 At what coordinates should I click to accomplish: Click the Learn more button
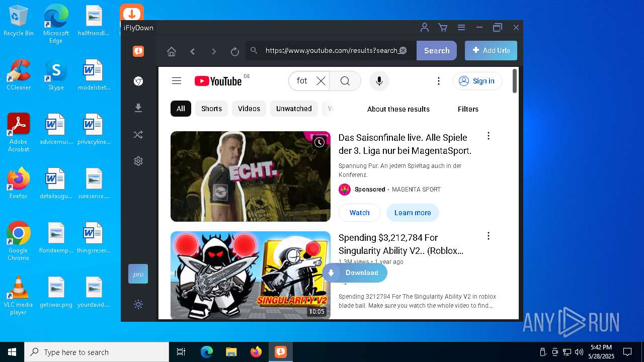pyautogui.click(x=413, y=213)
